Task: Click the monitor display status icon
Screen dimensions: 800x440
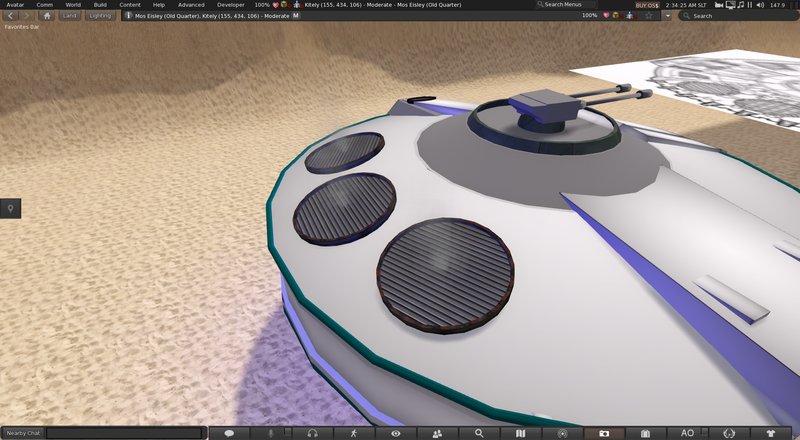Action: [x=731, y=5]
